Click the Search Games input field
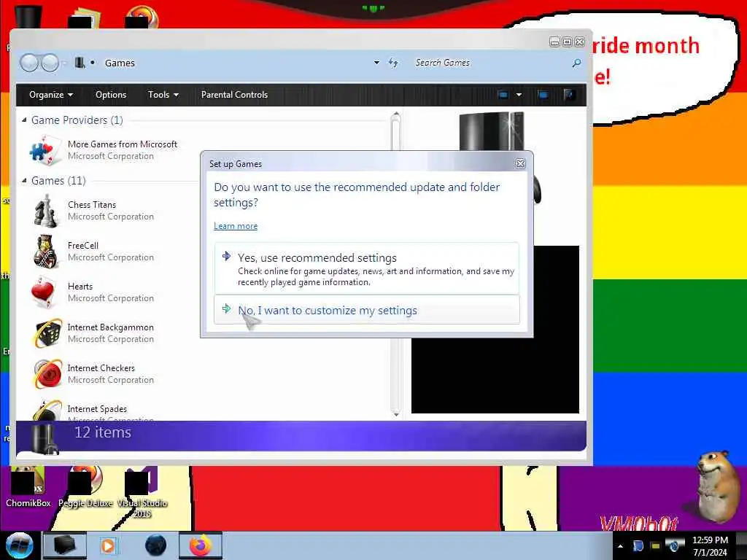The height and width of the screenshot is (560, 747). point(491,63)
